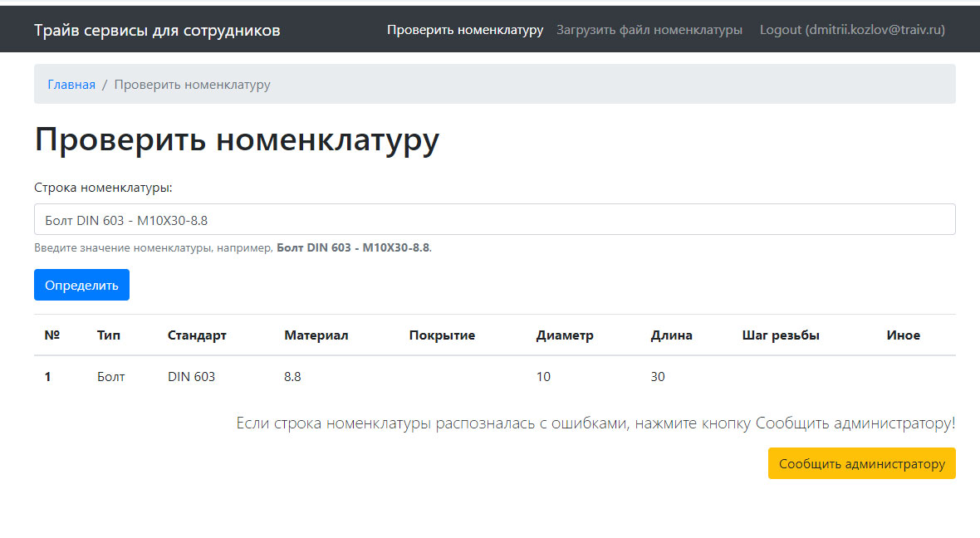980x538 pixels.
Task: Focus the Строка номенклатуры input field
Action: pyautogui.click(x=494, y=219)
